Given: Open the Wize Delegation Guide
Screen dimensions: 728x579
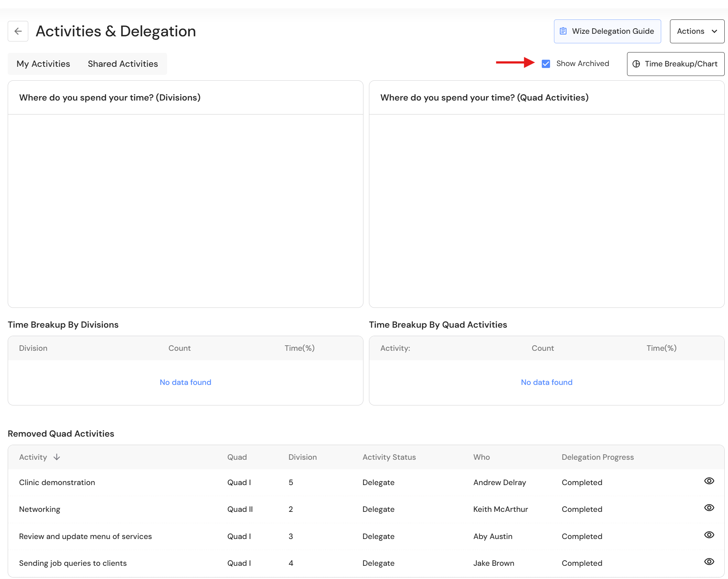Looking at the screenshot, I should 607,31.
